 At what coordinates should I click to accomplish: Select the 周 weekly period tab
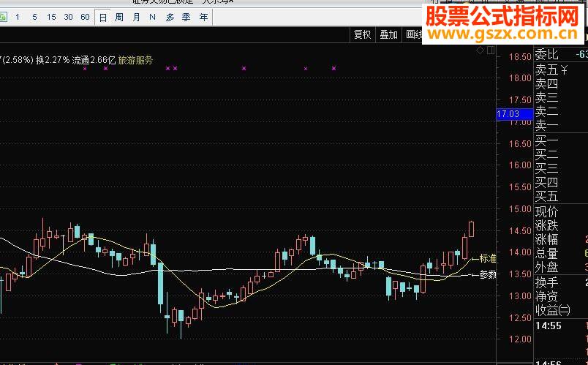(119, 18)
